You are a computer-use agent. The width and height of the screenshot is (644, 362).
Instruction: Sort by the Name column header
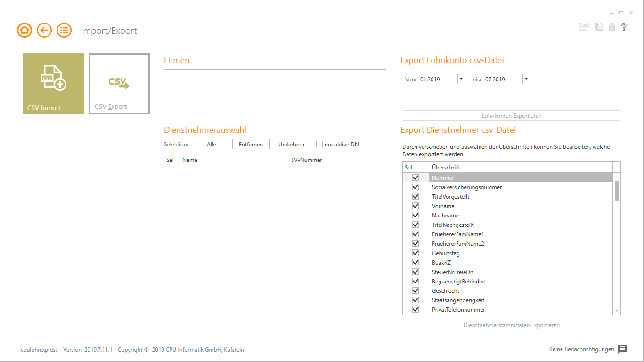(x=235, y=160)
